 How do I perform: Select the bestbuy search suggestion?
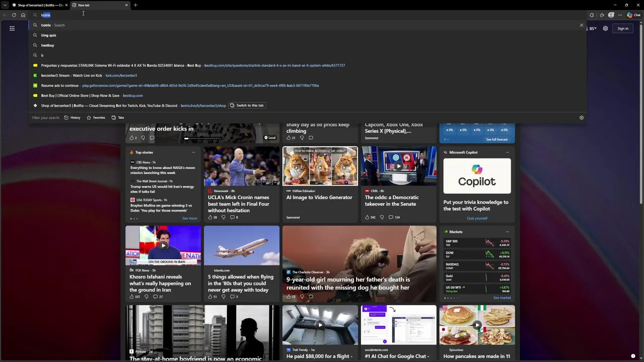pos(307,45)
